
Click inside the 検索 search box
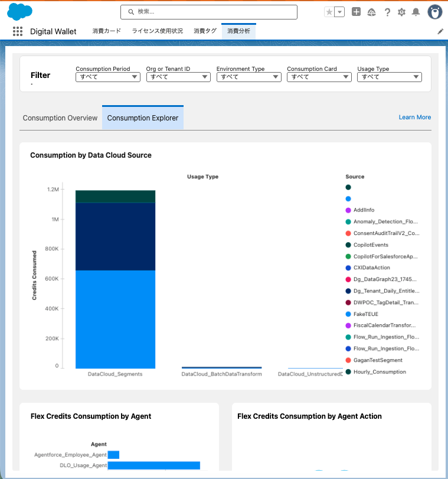coord(209,12)
